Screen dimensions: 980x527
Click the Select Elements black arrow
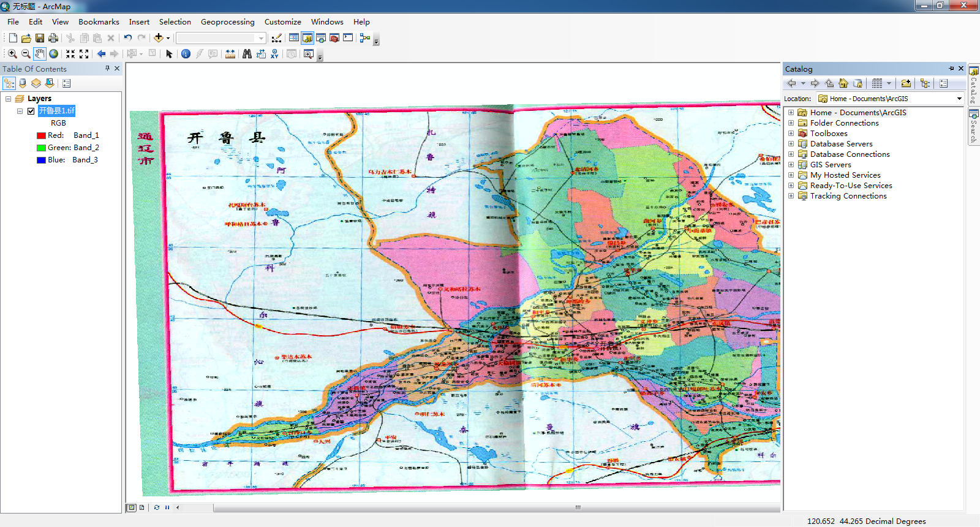tap(170, 54)
